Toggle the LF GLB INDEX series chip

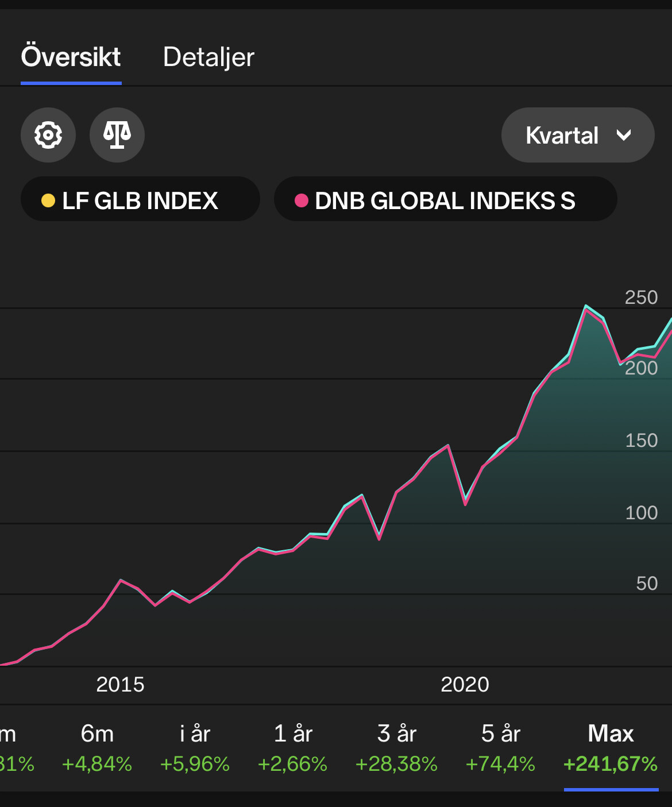point(140,199)
